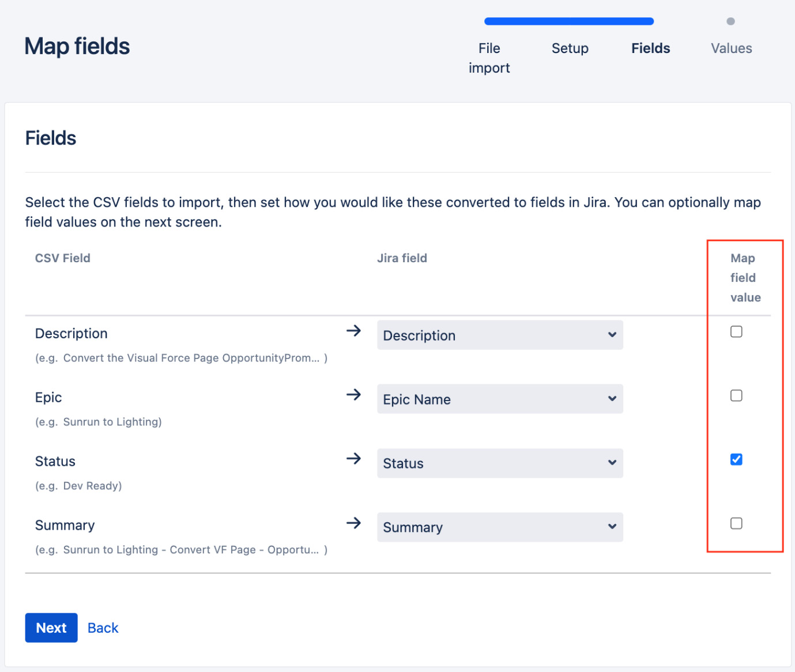Click the Back link
Screen dimensions: 795x672
pos(103,628)
